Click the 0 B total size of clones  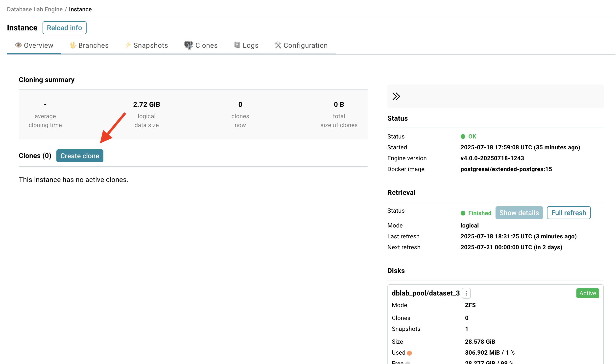click(339, 104)
